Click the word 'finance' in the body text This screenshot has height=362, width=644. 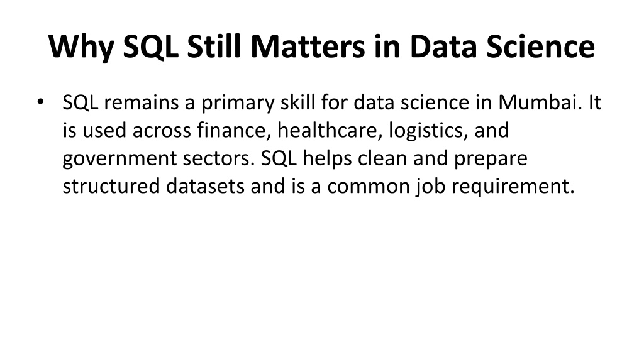233,130
